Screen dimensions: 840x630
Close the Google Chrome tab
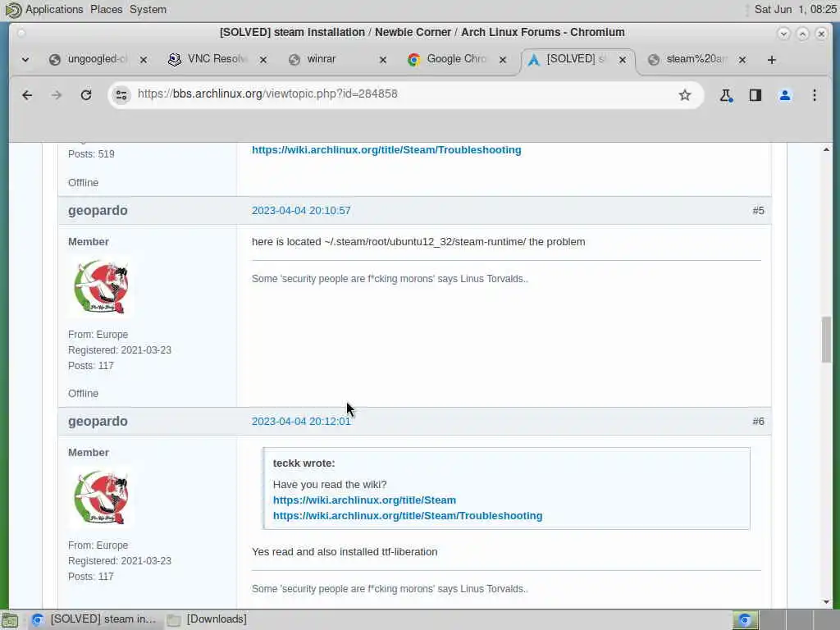[503, 60]
